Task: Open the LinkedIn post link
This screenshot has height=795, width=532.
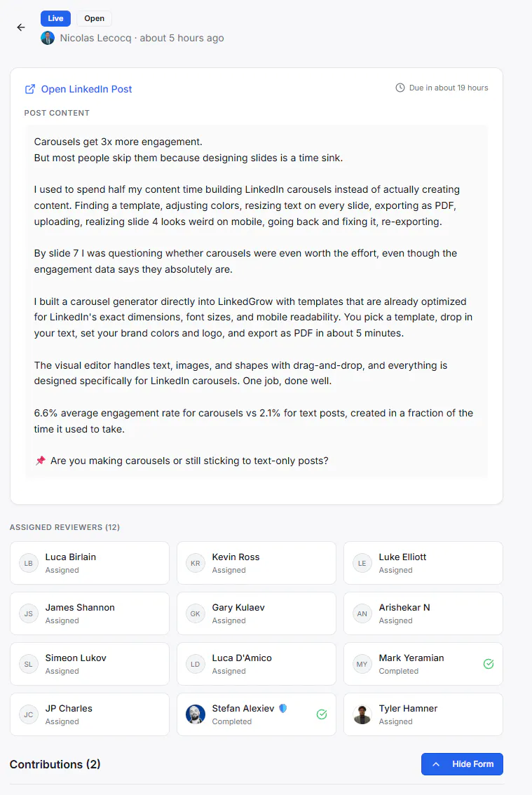Action: [86, 89]
